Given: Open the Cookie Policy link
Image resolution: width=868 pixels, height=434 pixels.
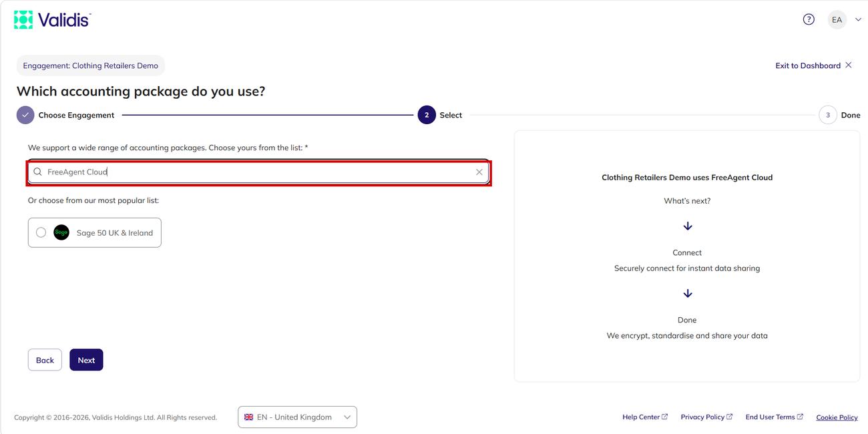Looking at the screenshot, I should coord(837,418).
